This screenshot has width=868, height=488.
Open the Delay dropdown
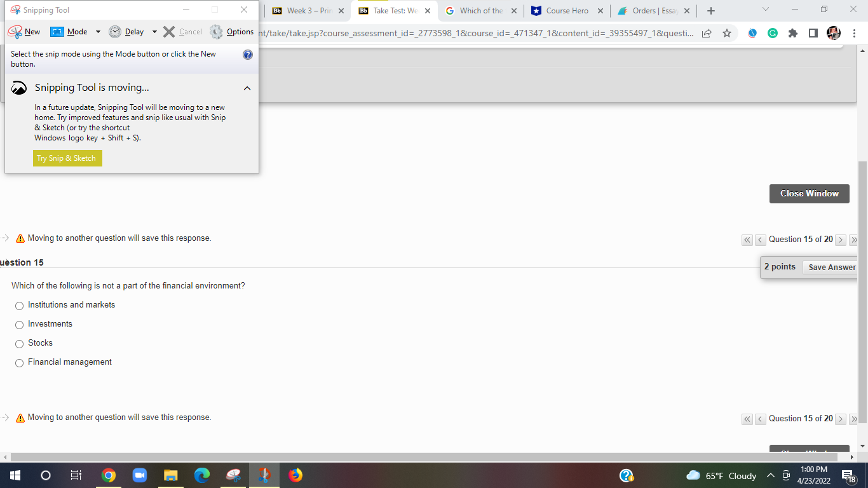pos(154,31)
